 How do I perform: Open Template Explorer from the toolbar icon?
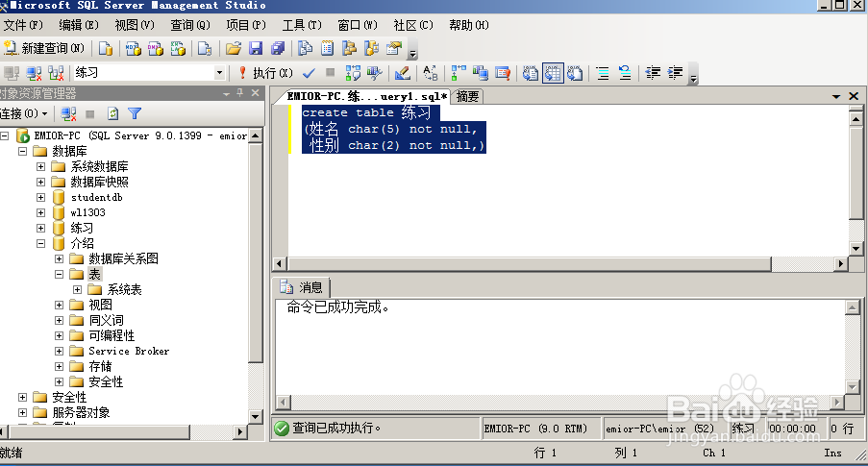(371, 49)
